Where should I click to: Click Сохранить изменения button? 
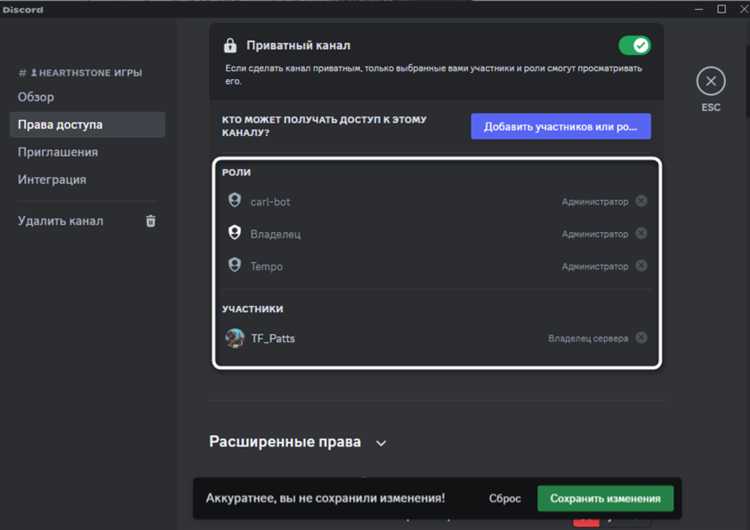tap(605, 498)
